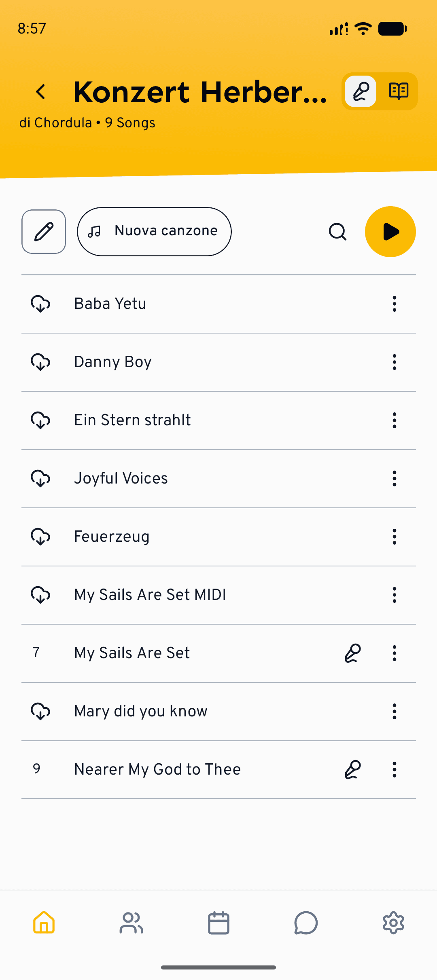Open three-dot menu for Joyful Voices
Screen dimensions: 437x980
click(395, 479)
